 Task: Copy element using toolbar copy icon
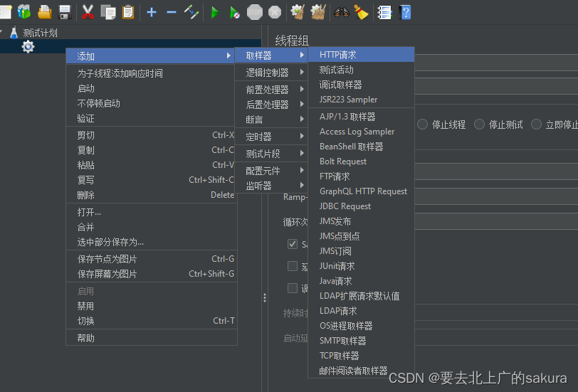pyautogui.click(x=108, y=12)
